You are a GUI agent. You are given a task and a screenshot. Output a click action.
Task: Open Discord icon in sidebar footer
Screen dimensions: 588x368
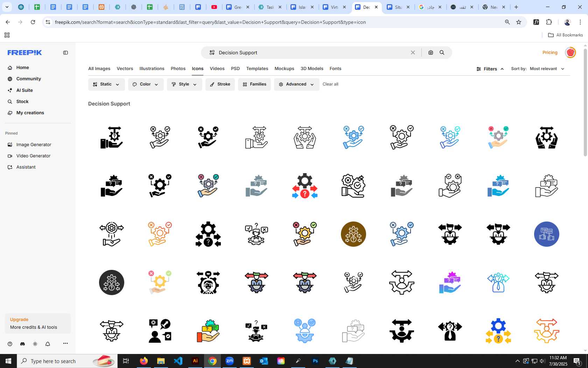click(x=22, y=344)
